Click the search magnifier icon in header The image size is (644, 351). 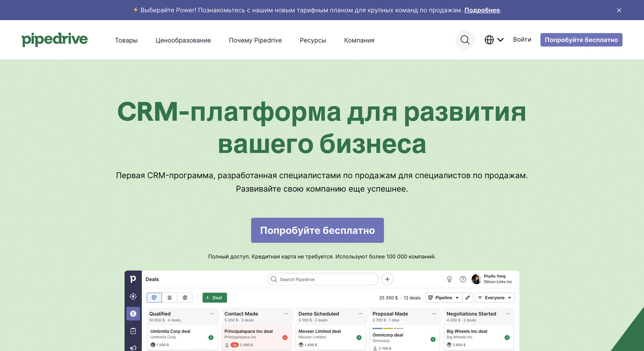click(x=465, y=40)
